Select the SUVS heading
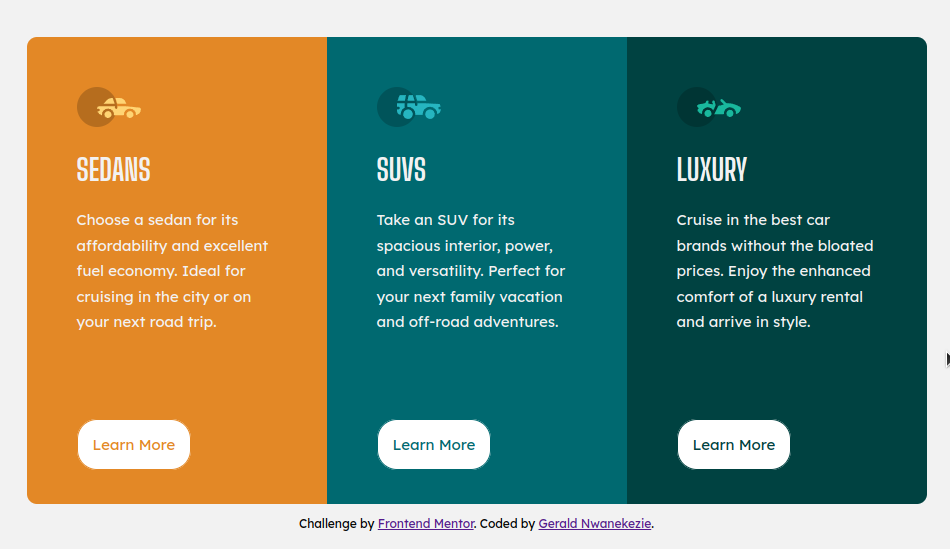 (x=401, y=170)
